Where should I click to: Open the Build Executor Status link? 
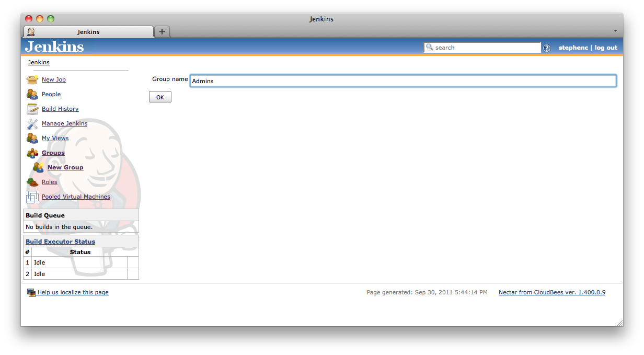pyautogui.click(x=61, y=242)
